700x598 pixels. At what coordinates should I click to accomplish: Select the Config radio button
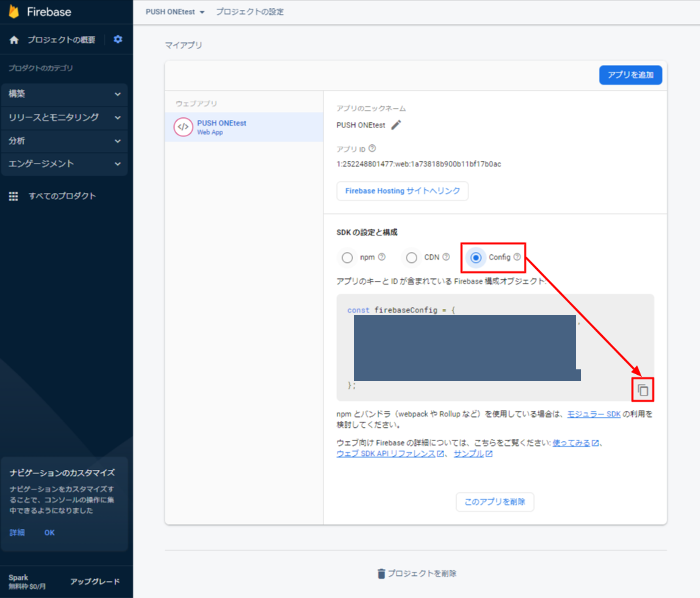coord(476,257)
